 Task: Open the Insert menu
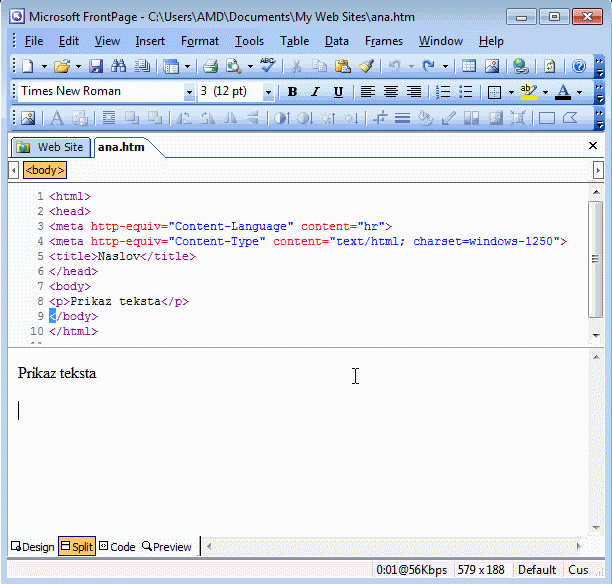(x=150, y=41)
